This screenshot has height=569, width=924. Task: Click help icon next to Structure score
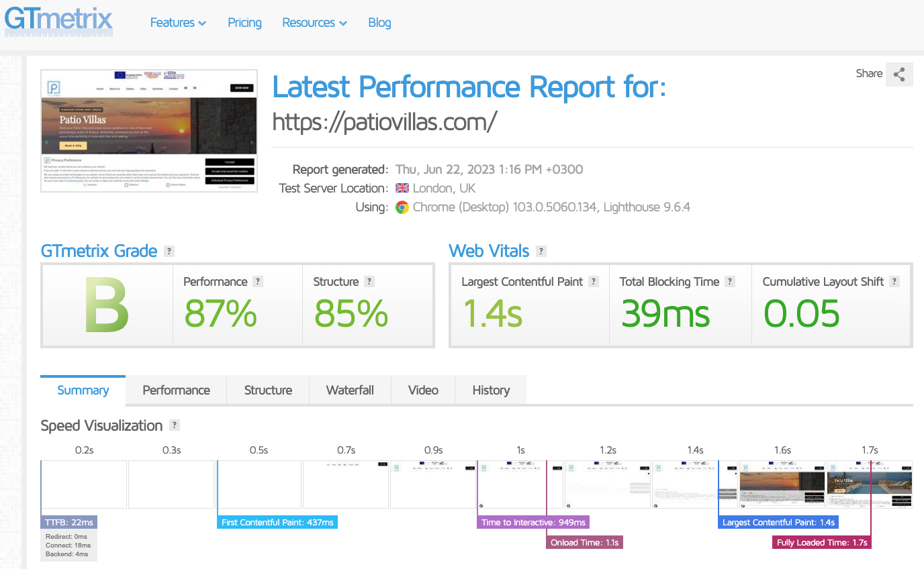pos(369,282)
